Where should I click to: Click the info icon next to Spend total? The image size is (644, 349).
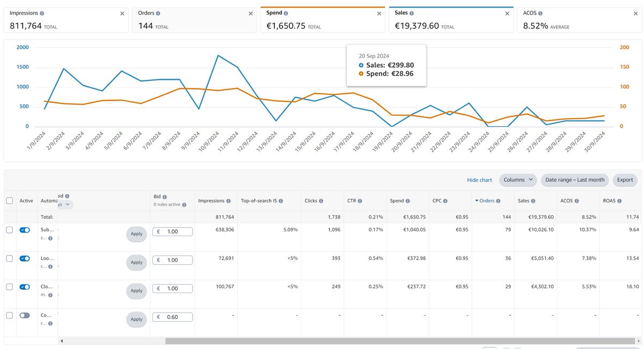tap(286, 12)
